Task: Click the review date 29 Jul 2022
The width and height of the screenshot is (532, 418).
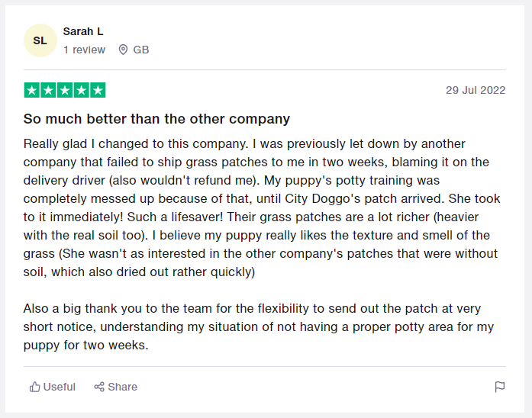Action: point(476,90)
